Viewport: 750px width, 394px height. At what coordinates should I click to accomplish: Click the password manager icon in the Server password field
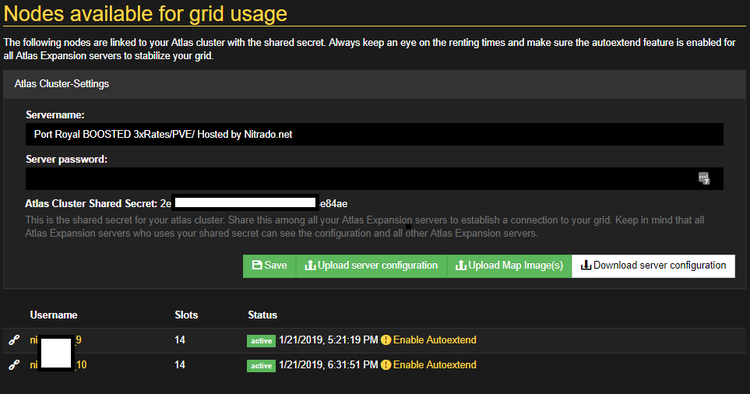point(704,178)
